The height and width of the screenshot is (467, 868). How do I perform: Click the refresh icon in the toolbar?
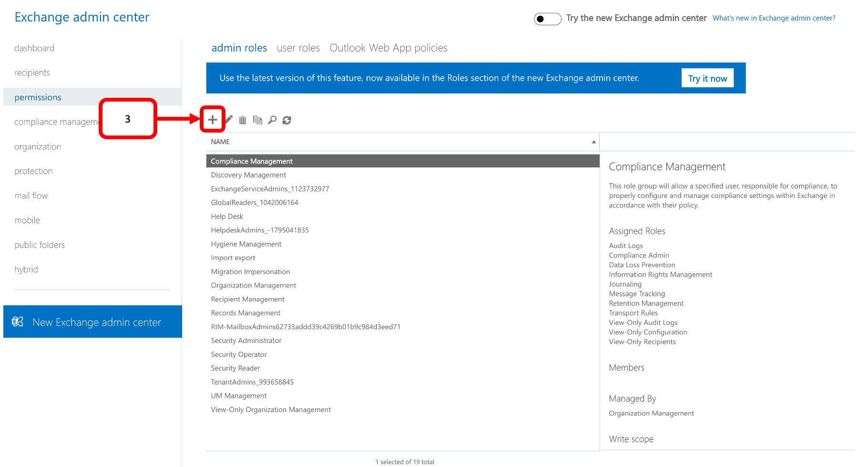[286, 120]
